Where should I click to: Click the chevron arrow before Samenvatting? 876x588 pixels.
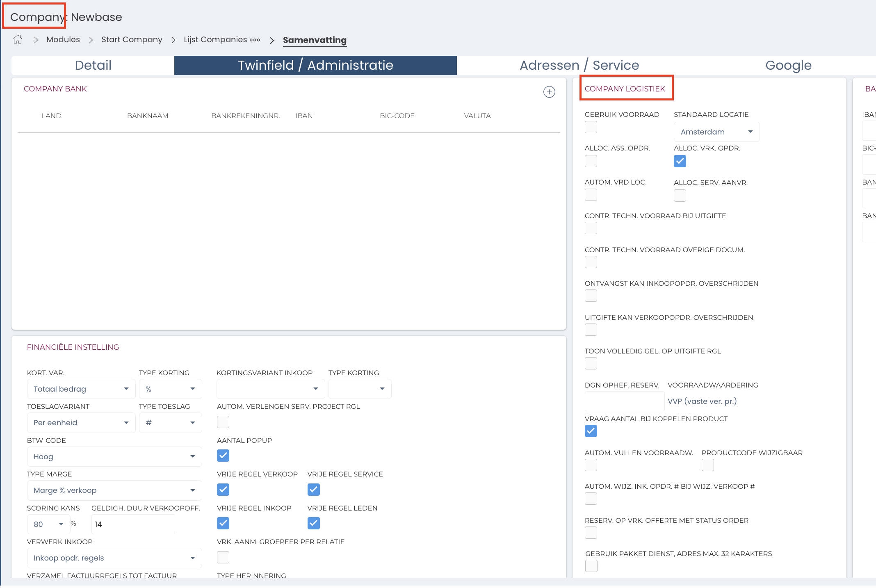[271, 40]
